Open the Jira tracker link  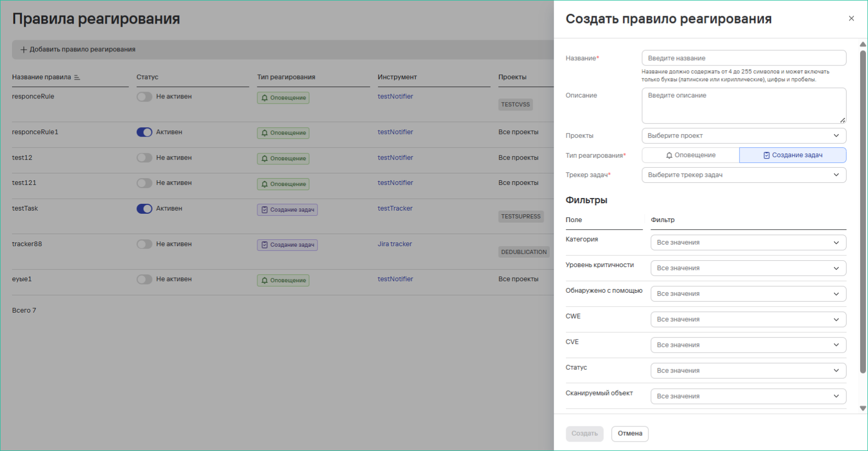click(395, 244)
